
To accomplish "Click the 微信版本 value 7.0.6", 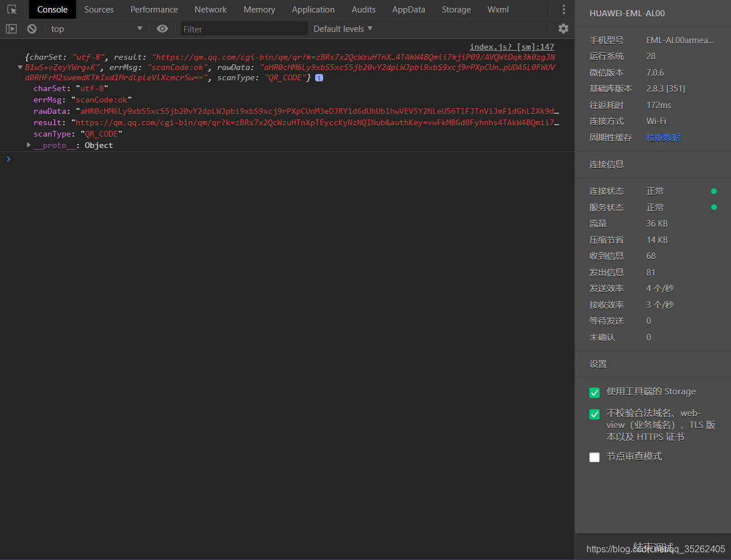I will 655,72.
